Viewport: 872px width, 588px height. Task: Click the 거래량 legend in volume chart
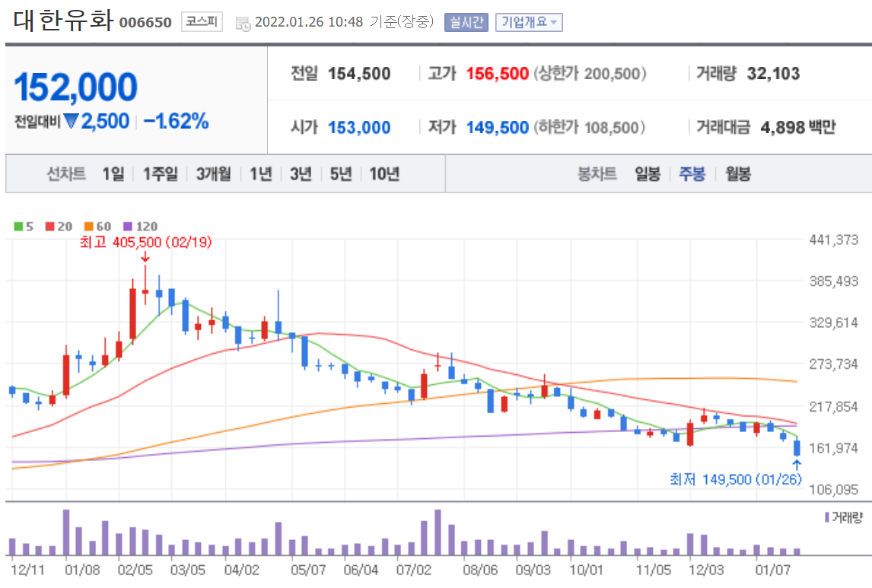[x=844, y=517]
